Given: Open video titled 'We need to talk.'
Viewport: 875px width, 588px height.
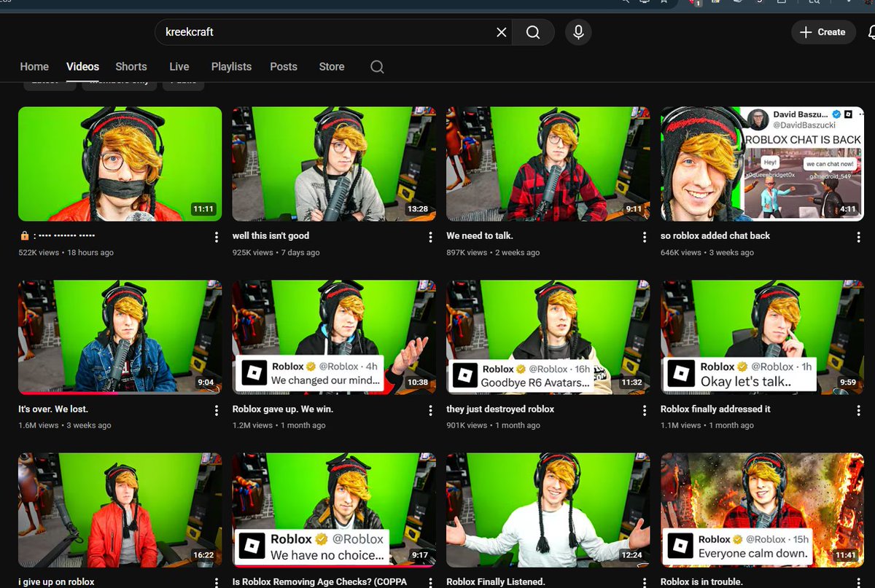Looking at the screenshot, I should pyautogui.click(x=480, y=236).
